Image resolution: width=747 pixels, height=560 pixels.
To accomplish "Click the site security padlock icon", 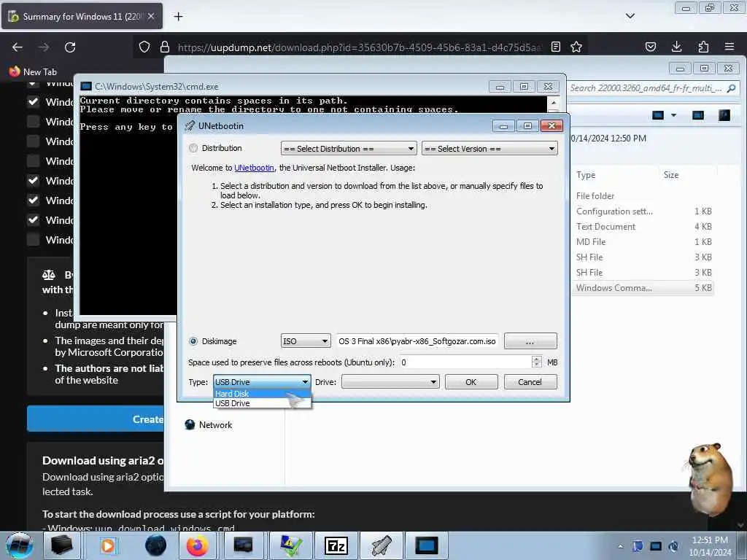I will coord(165,47).
